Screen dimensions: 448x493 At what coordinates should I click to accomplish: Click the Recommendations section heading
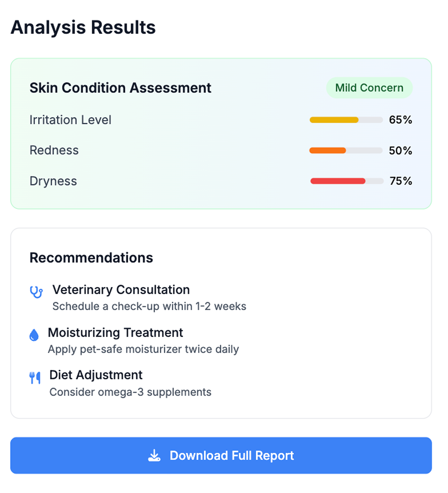[91, 258]
